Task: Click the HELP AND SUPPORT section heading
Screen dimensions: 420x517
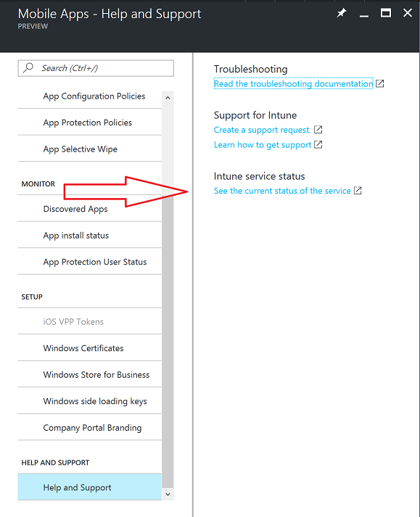Action: tap(55, 463)
